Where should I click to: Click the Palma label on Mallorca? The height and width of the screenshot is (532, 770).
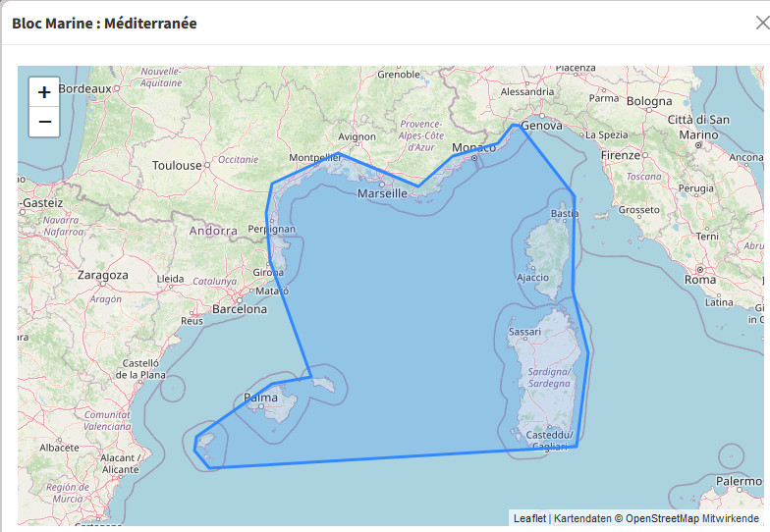(x=260, y=398)
